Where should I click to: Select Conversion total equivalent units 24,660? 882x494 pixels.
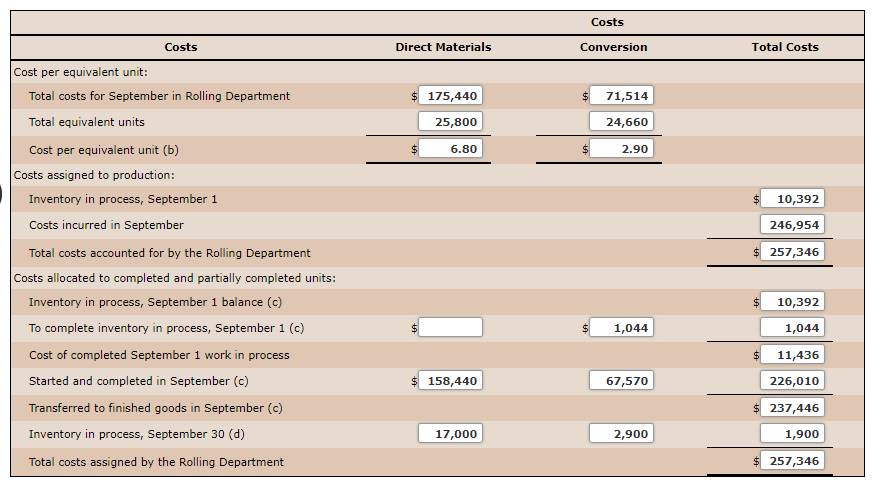click(621, 122)
